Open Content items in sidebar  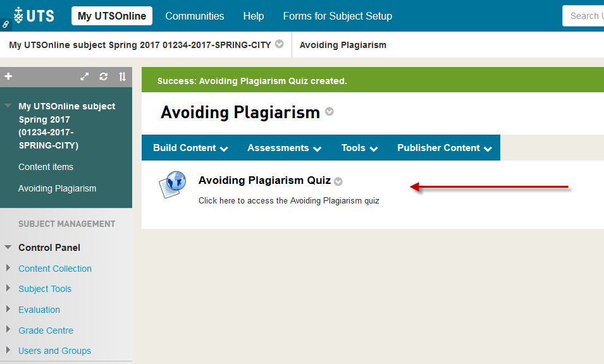point(46,167)
